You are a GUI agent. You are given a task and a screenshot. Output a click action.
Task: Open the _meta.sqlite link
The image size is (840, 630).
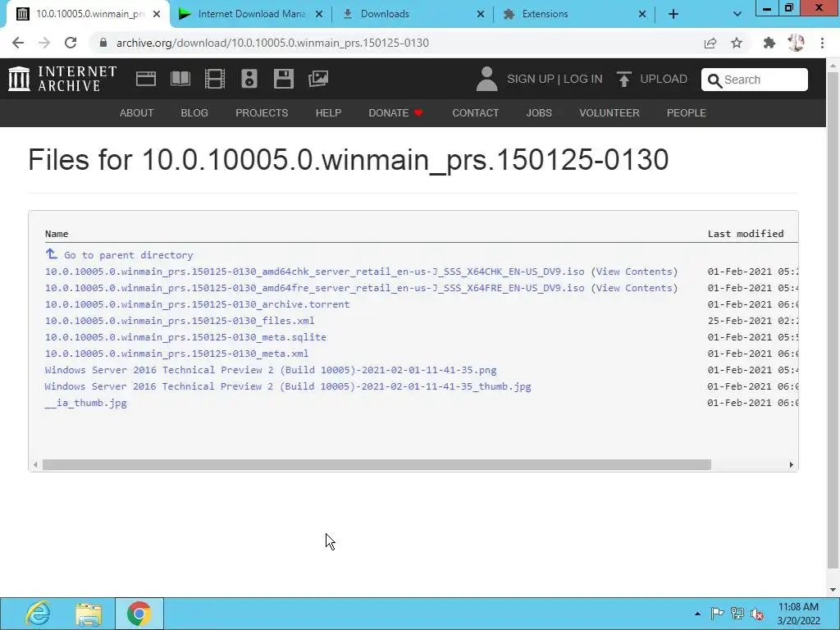click(x=185, y=337)
